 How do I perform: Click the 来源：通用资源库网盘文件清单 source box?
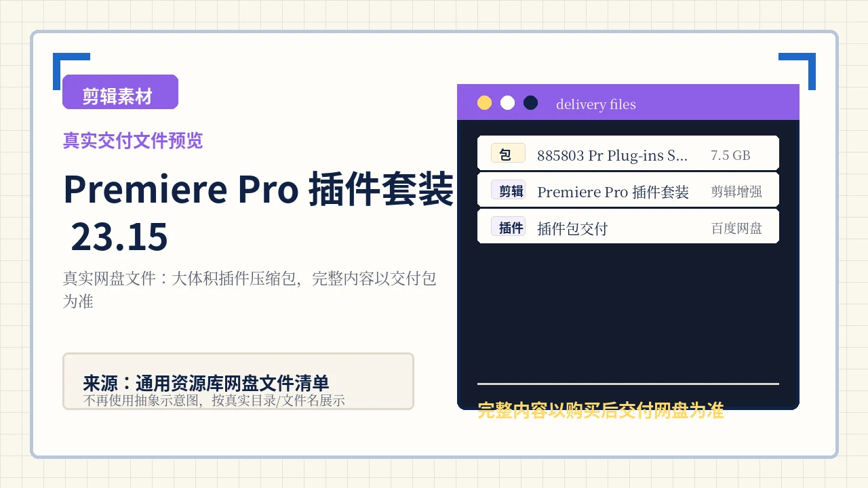click(x=238, y=381)
